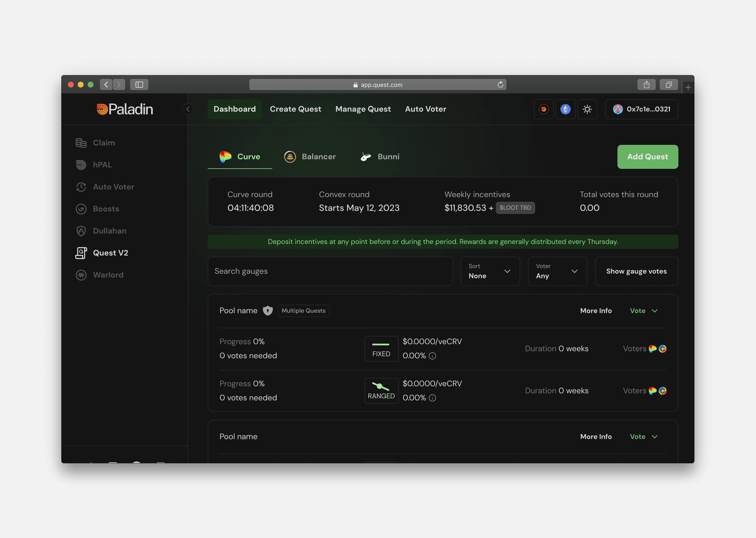The image size is (756, 538).
Task: Open a new tab with the plus button
Action: tap(688, 87)
